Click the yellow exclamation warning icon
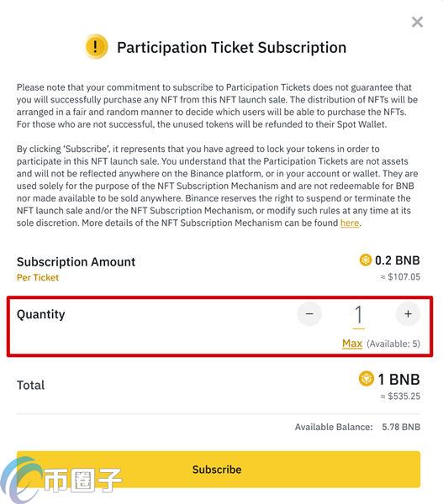This screenshot has width=443, height=504. (x=96, y=46)
